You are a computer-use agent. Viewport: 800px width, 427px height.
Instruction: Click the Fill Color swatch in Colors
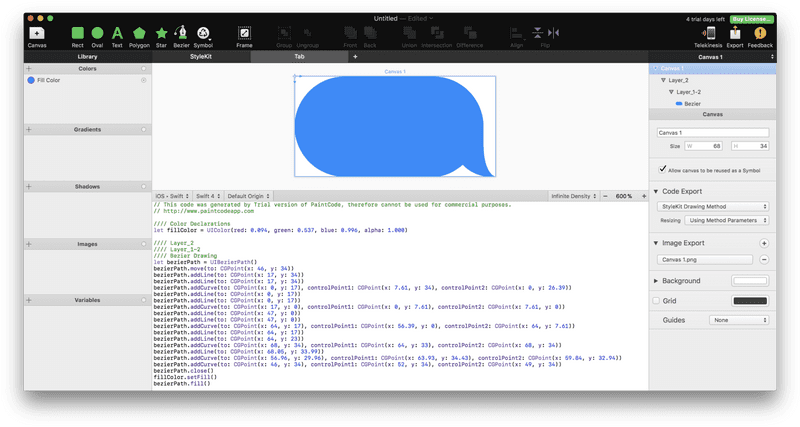(x=31, y=79)
